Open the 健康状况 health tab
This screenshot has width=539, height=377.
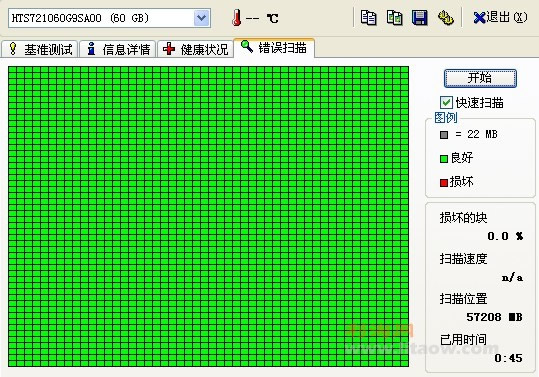pos(195,49)
